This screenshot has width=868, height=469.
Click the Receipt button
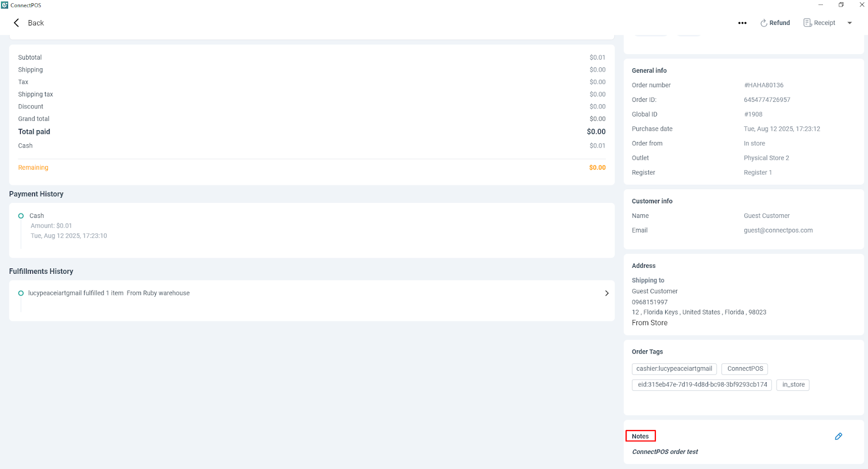tap(819, 23)
